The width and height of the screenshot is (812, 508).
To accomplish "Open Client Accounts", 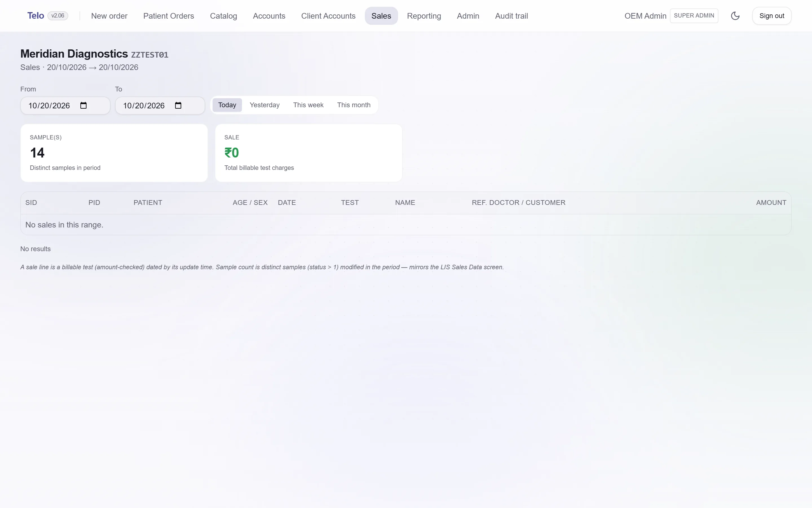I will click(x=328, y=16).
